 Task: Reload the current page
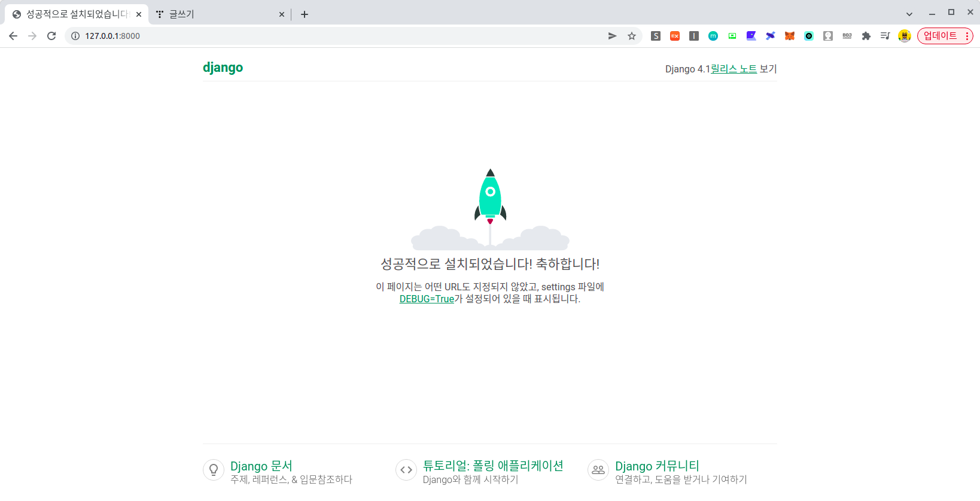click(51, 36)
